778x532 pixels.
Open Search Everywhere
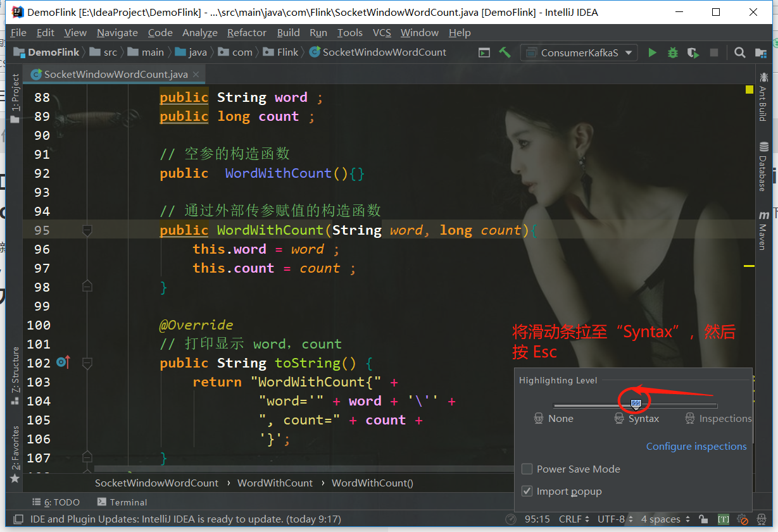[x=739, y=52]
